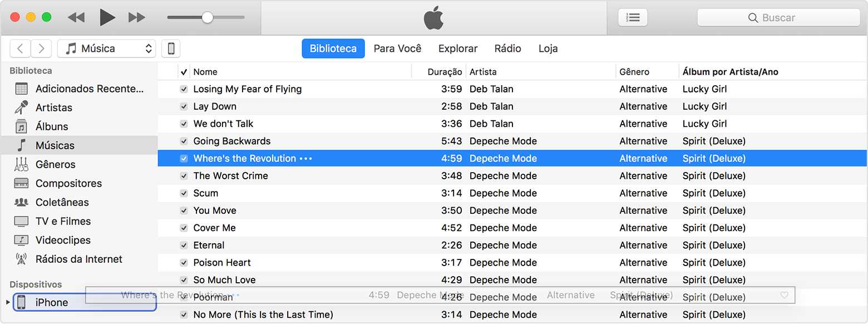Skip to next track with fast-forward
Screen dimensions: 868x324
pyautogui.click(x=137, y=17)
